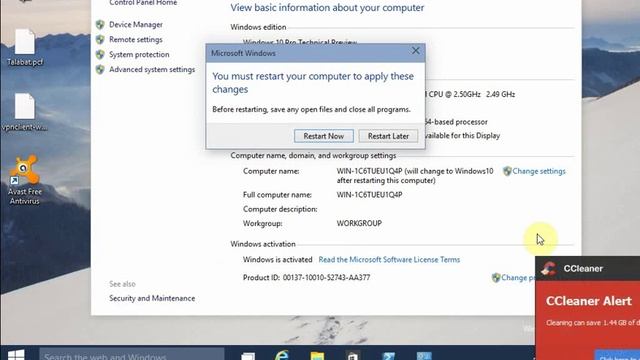Choose Restart Later in the dialog
The height and width of the screenshot is (360, 640).
388,136
